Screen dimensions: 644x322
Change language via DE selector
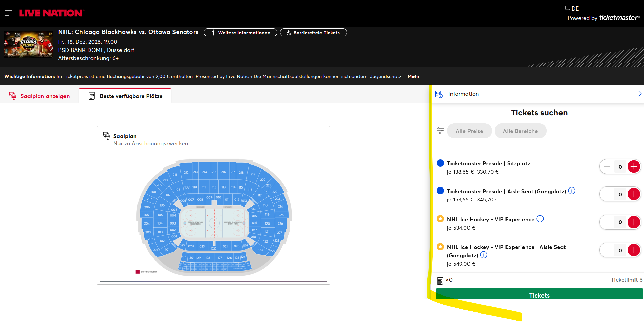point(572,8)
